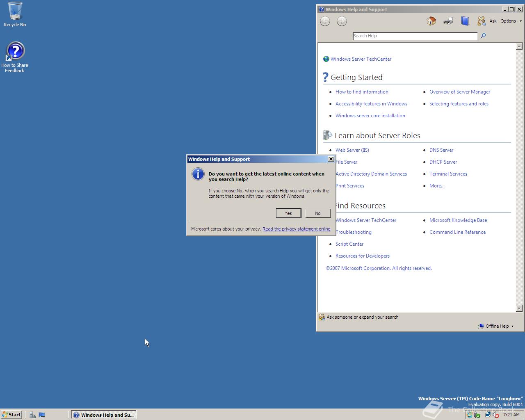Image resolution: width=525 pixels, height=420 pixels.
Task: Open the More... server roles link
Action: [437, 186]
